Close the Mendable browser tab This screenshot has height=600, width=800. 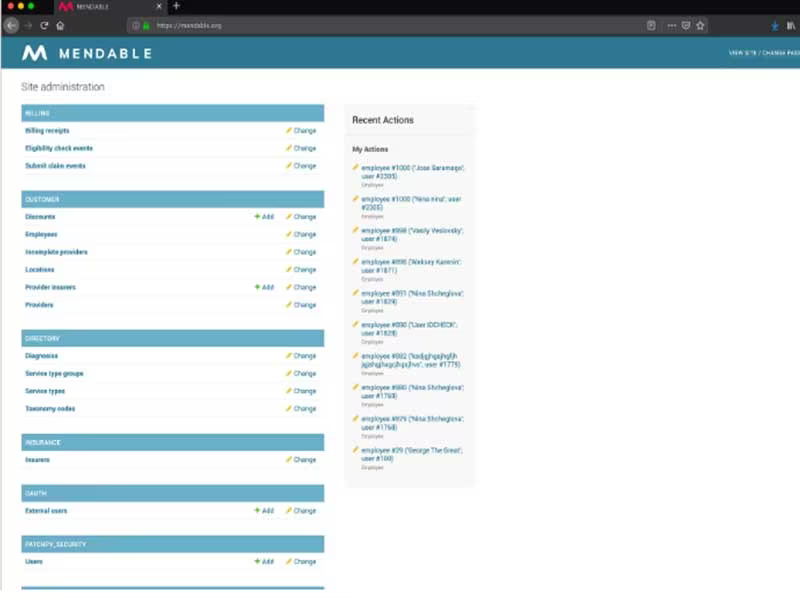click(159, 7)
